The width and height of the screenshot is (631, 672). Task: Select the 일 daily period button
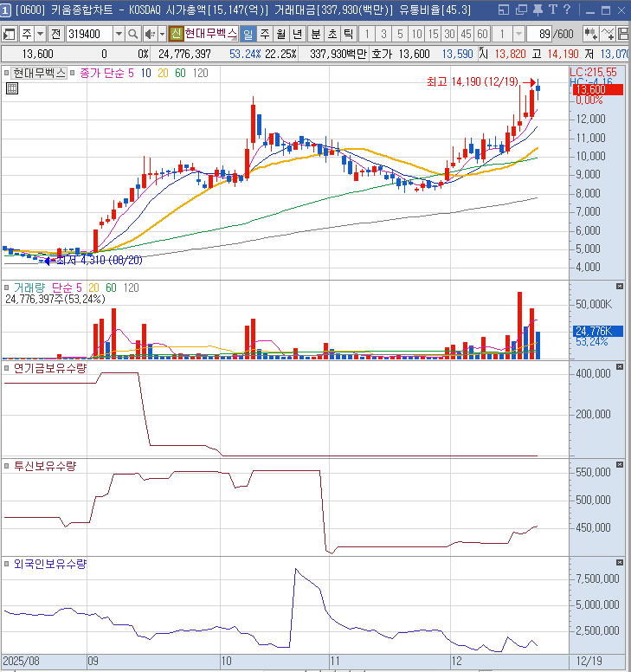click(x=248, y=34)
